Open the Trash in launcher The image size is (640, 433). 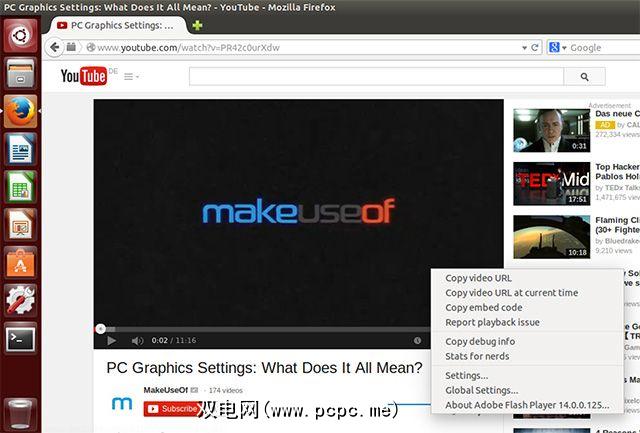tap(20, 414)
